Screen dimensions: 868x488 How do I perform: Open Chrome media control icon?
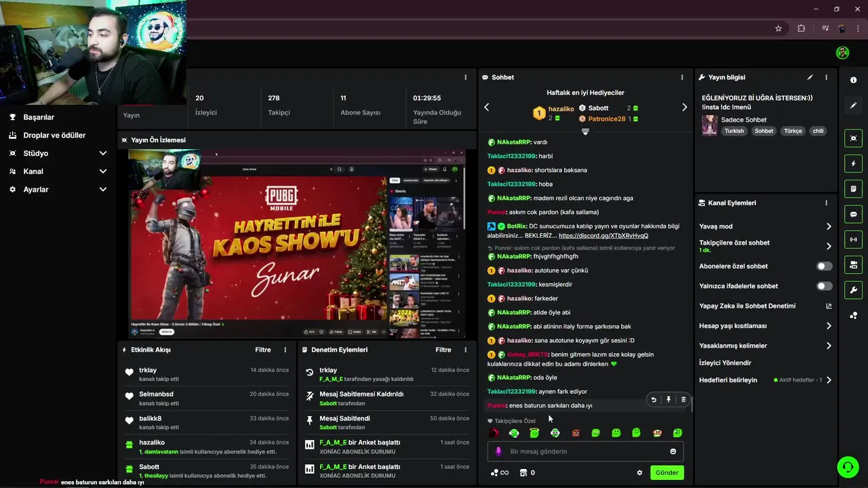[825, 28]
